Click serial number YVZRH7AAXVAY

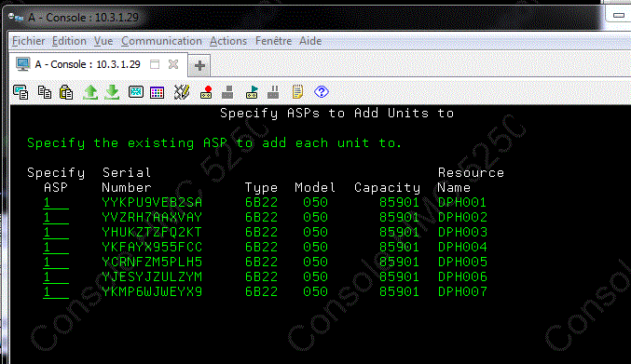152,217
